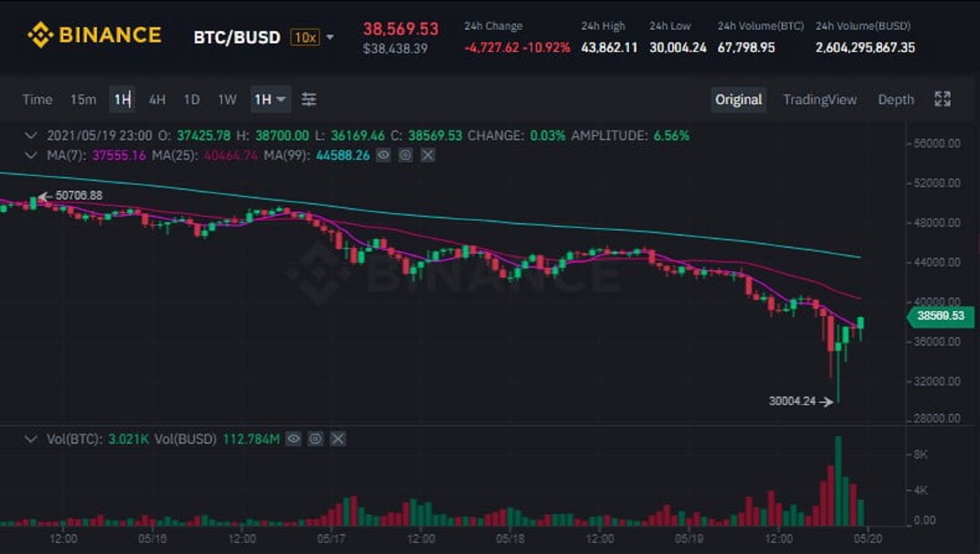Click the BTC/BUSD pair name

click(x=237, y=38)
